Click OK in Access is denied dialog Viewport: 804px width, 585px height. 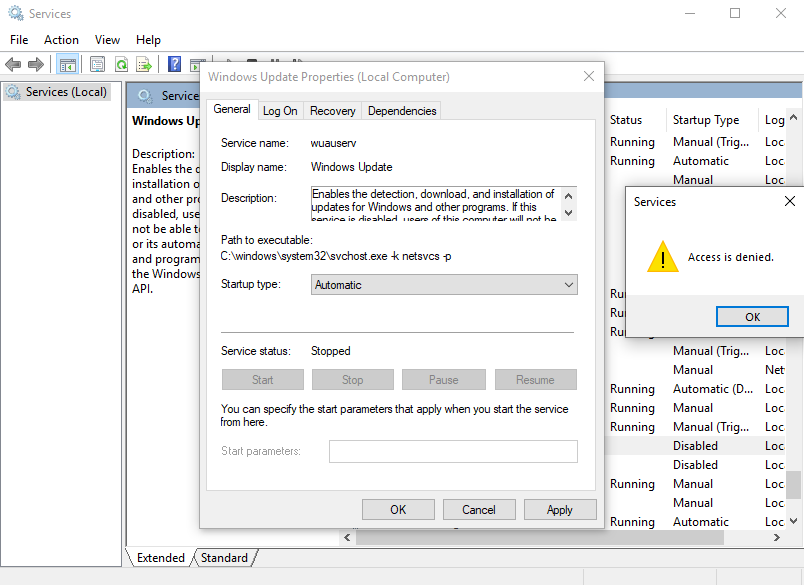coord(752,316)
